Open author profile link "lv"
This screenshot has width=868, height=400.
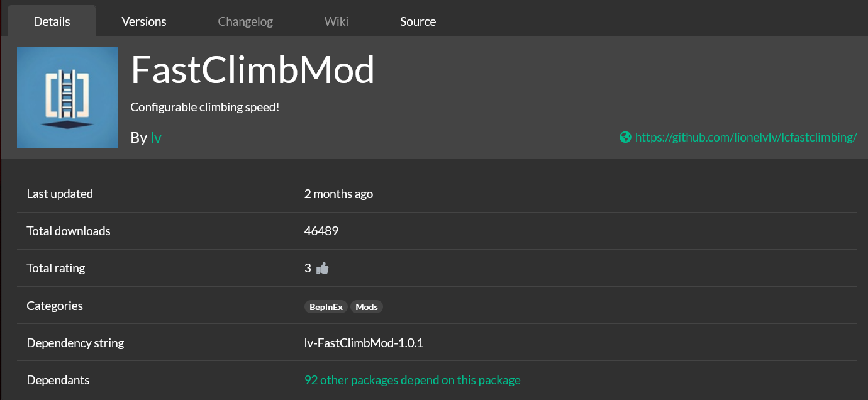pos(156,138)
